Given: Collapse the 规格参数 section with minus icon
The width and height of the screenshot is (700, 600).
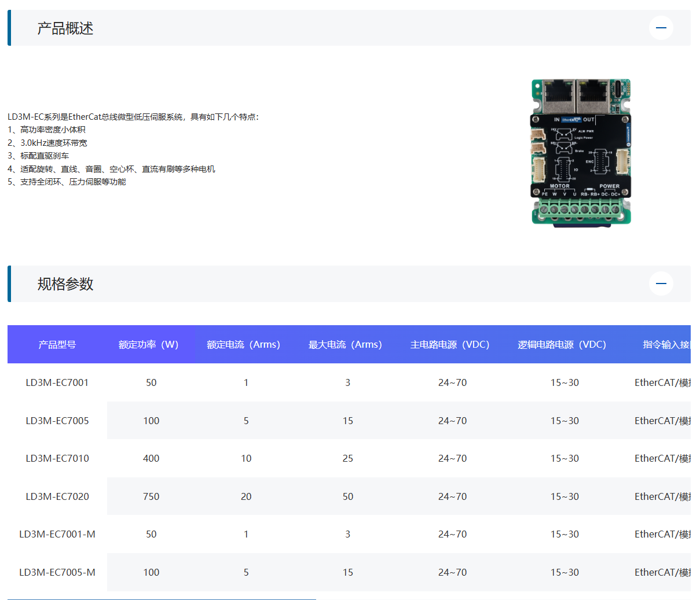Looking at the screenshot, I should click(661, 284).
